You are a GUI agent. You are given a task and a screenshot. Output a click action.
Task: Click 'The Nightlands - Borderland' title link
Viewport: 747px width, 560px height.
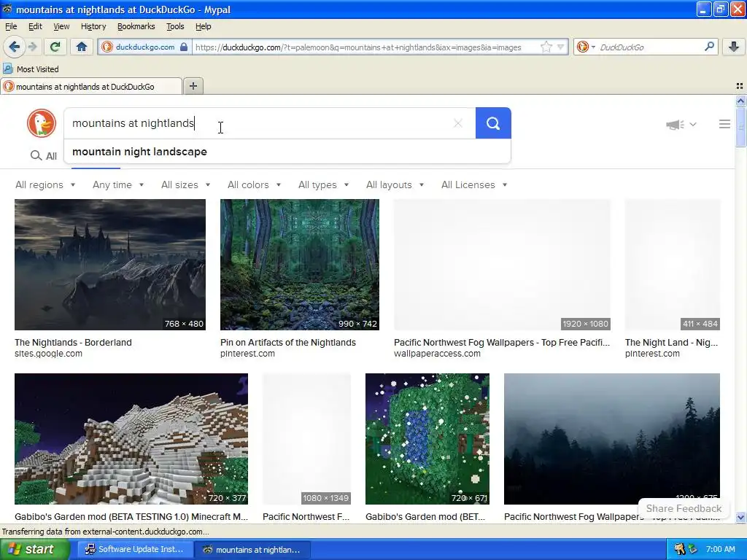(74, 343)
